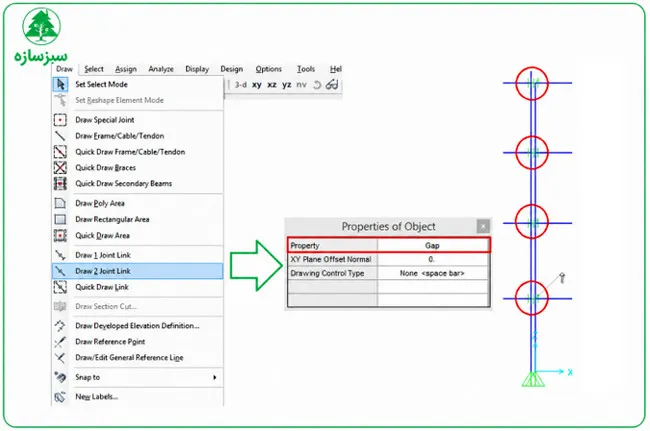
Task: Click the nv toolbar button
Action: [301, 85]
